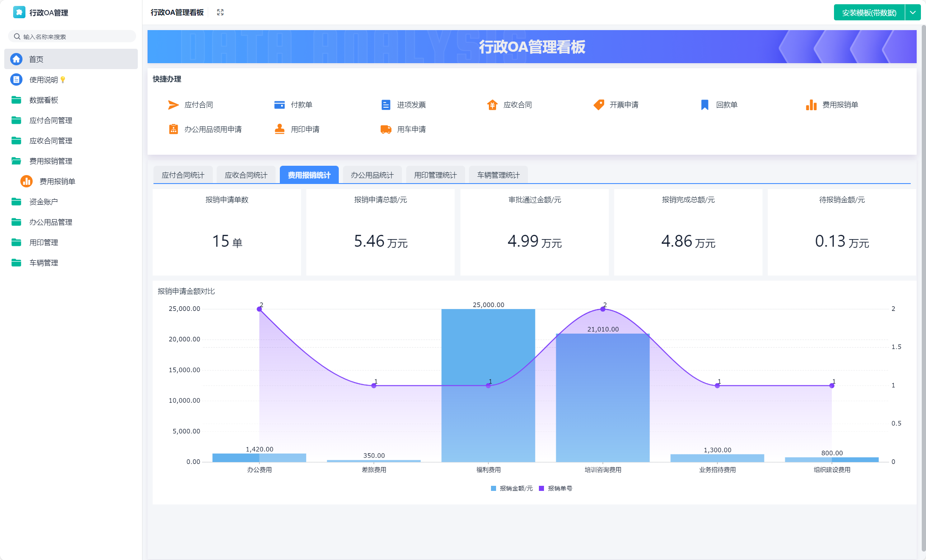926x560 pixels.
Task: Toggle 报销金额/元 legend series
Action: click(x=511, y=488)
